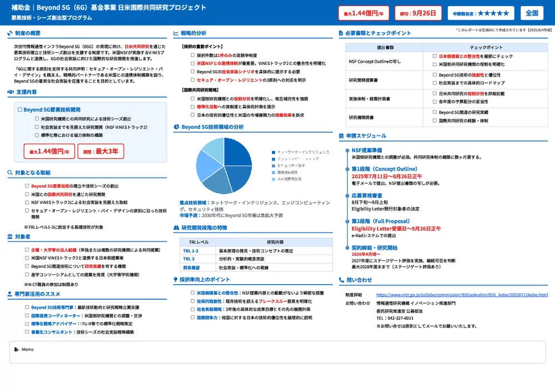Click the calendar icon beside 申請スケジュール
The image size is (555, 392).
(x=341, y=136)
